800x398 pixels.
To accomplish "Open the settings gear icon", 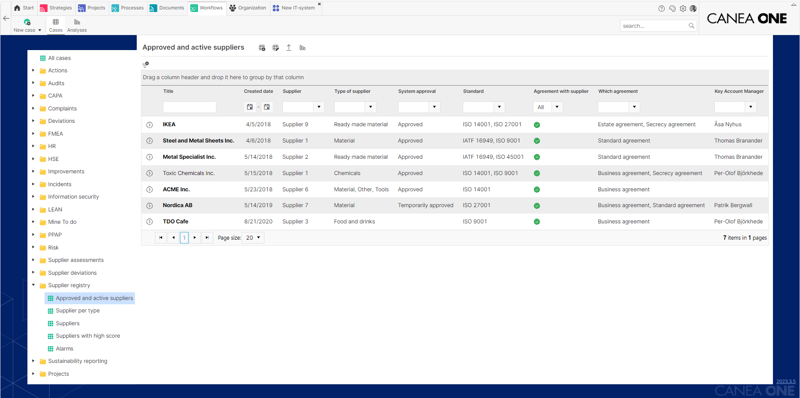I will point(683,8).
